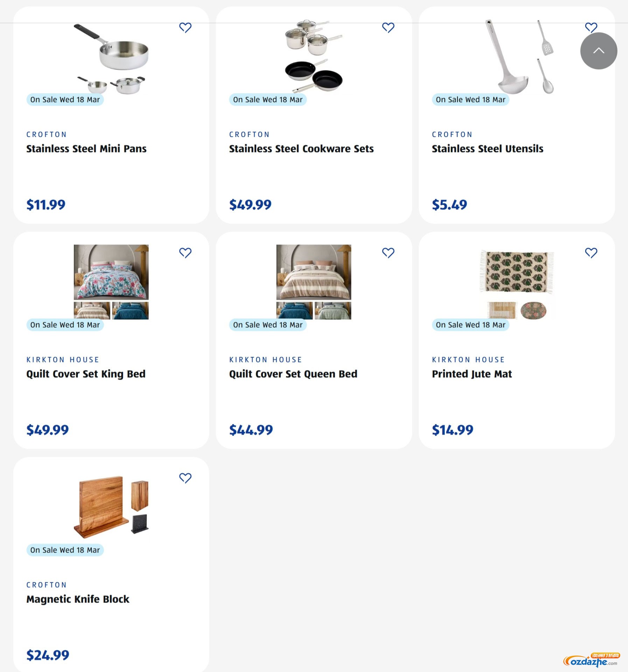Image resolution: width=628 pixels, height=672 pixels.
Task: Click heart icon on Stainless Steel Utensils
Action: [591, 26]
